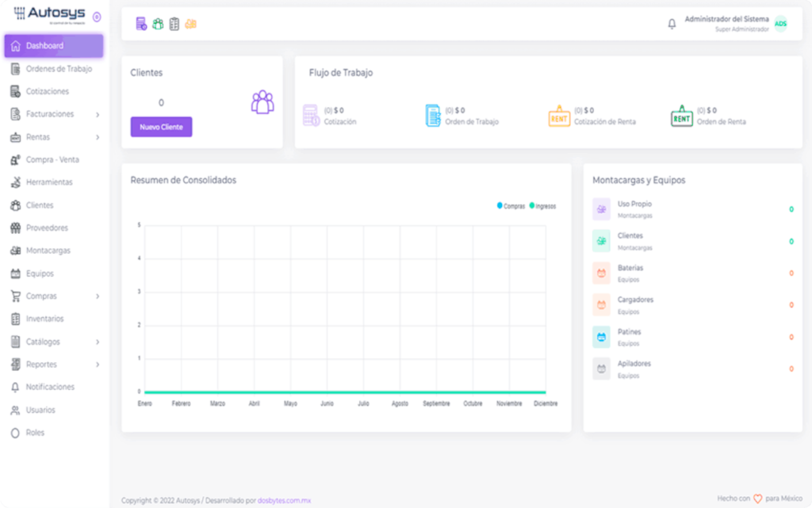Click the Nuevo Cliente button
This screenshot has width=812, height=508.
tap(161, 127)
